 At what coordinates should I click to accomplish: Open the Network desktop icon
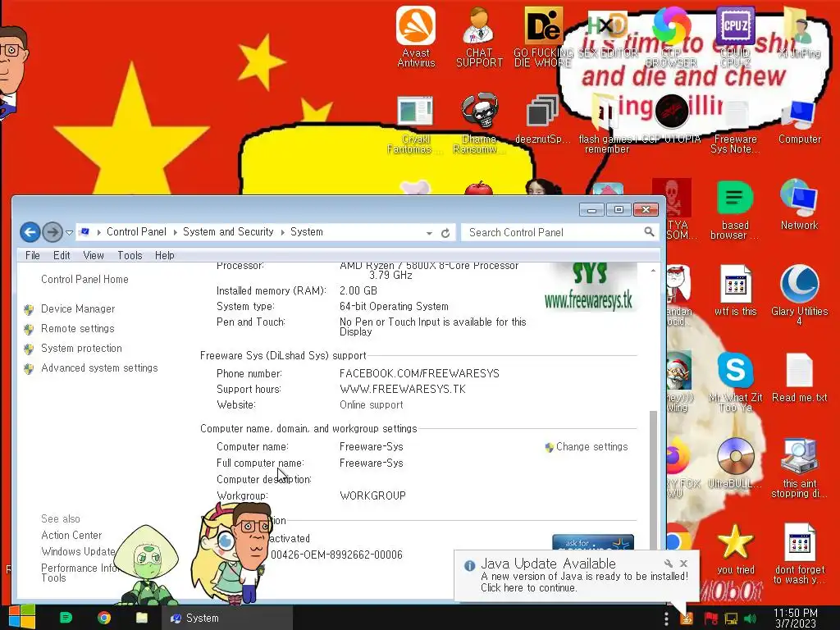tap(799, 206)
